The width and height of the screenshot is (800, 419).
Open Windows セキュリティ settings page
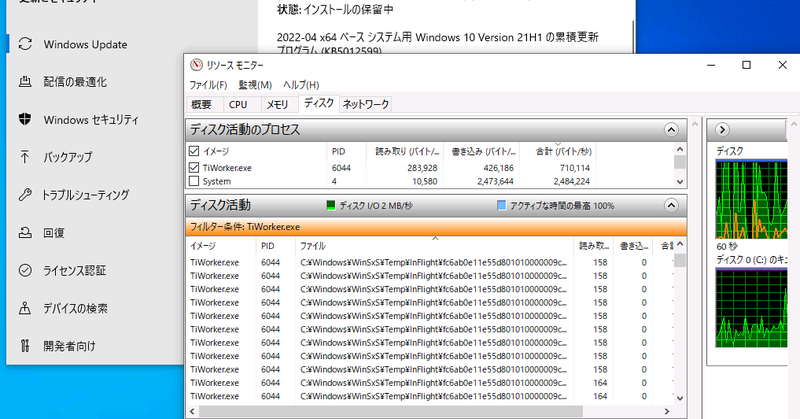[x=91, y=119]
